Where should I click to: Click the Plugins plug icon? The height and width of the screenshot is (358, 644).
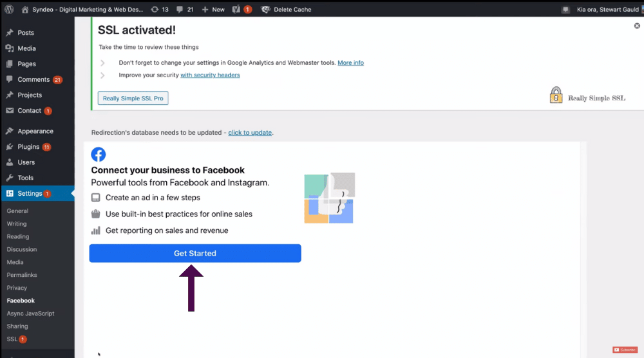[x=10, y=147]
